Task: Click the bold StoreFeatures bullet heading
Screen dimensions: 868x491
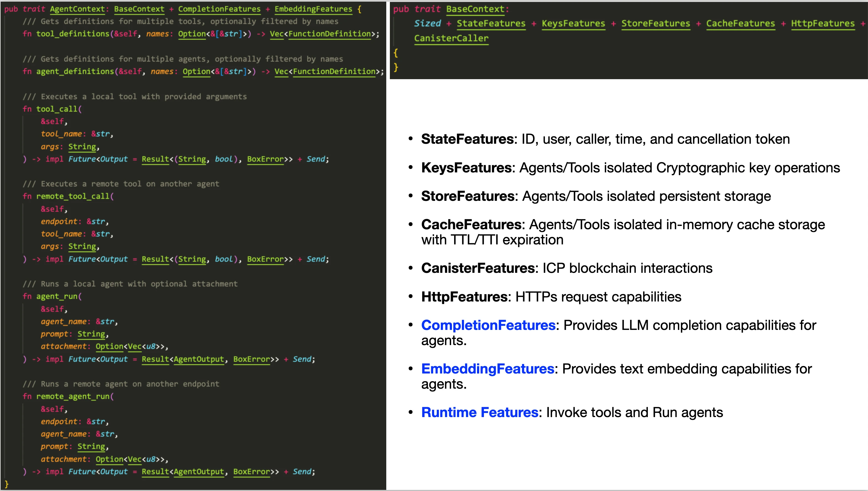Action: click(468, 196)
